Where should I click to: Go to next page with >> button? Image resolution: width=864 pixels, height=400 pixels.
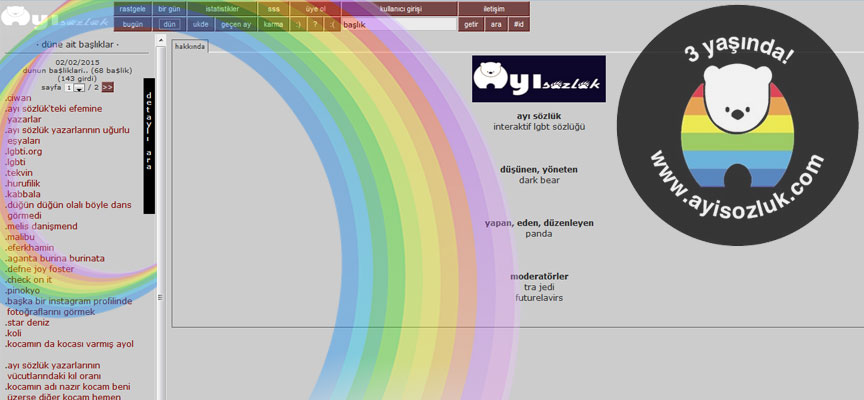click(107, 87)
